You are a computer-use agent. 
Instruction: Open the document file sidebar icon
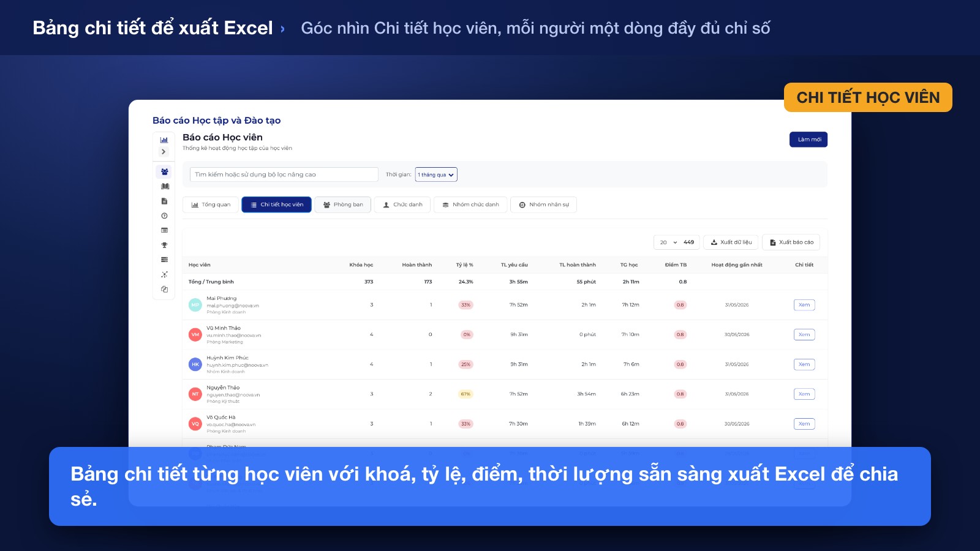(x=164, y=201)
